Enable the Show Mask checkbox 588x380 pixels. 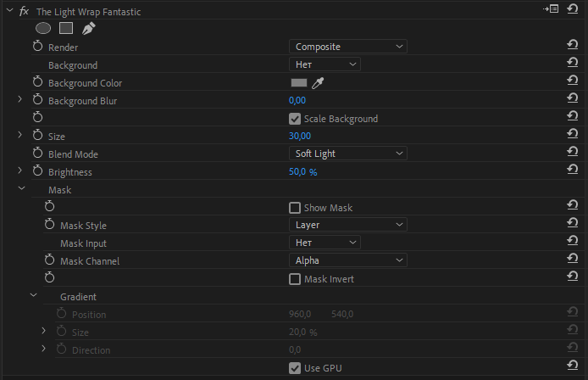[x=295, y=208]
